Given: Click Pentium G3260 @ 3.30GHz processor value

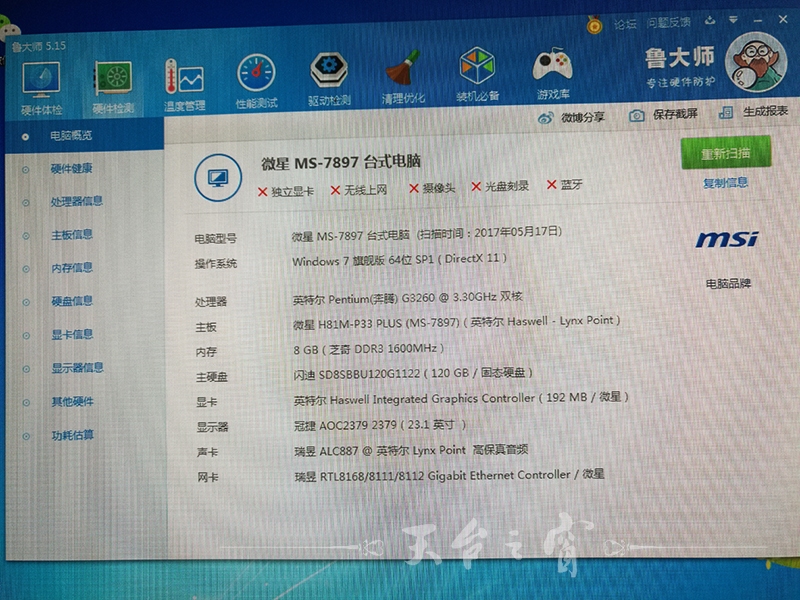Looking at the screenshot, I should 408,297.
